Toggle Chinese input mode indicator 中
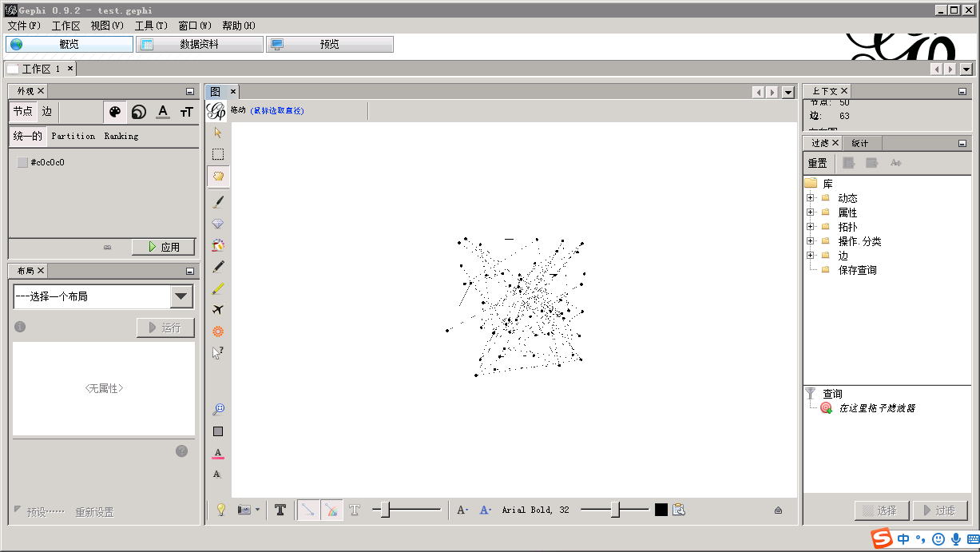This screenshot has height=552, width=980. (903, 539)
